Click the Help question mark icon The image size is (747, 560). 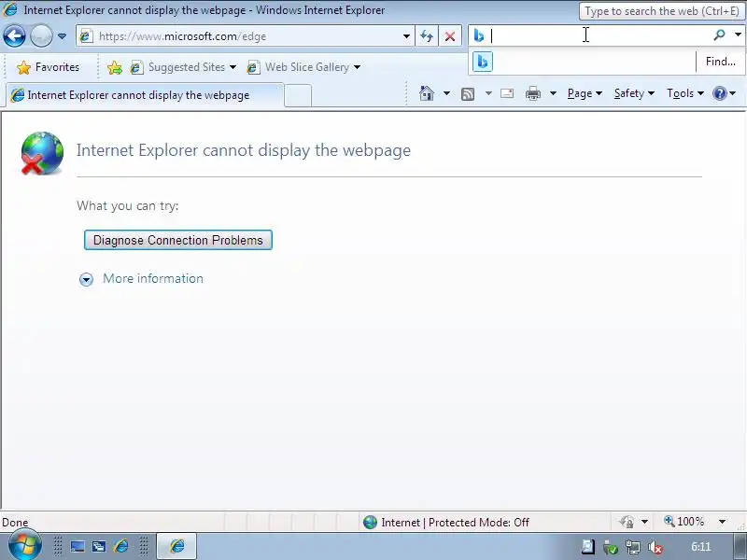[719, 93]
